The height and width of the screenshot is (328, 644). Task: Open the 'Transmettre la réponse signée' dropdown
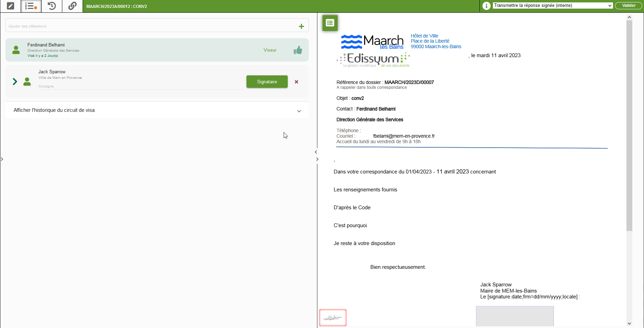pos(552,6)
